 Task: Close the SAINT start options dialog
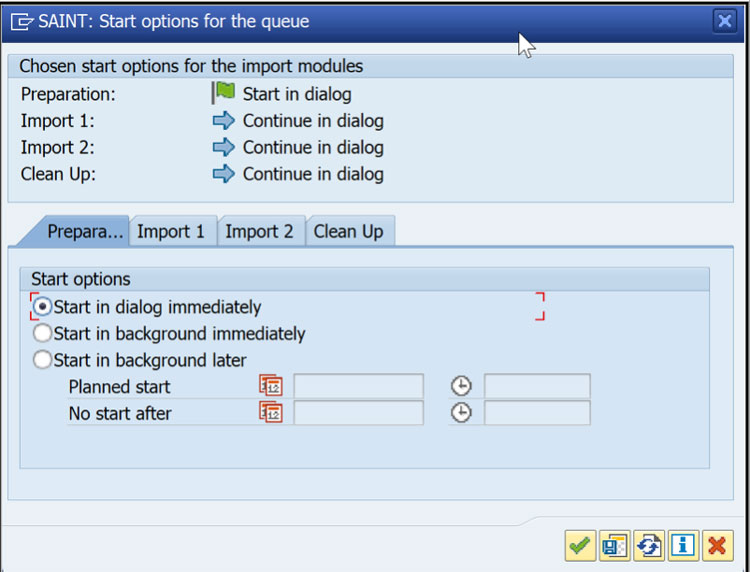point(724,21)
